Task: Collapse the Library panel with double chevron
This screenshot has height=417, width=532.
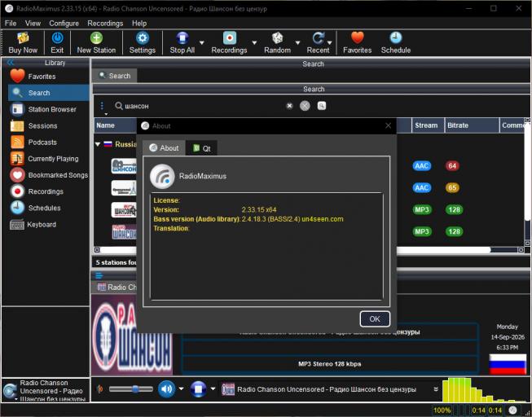Action: click(x=11, y=63)
